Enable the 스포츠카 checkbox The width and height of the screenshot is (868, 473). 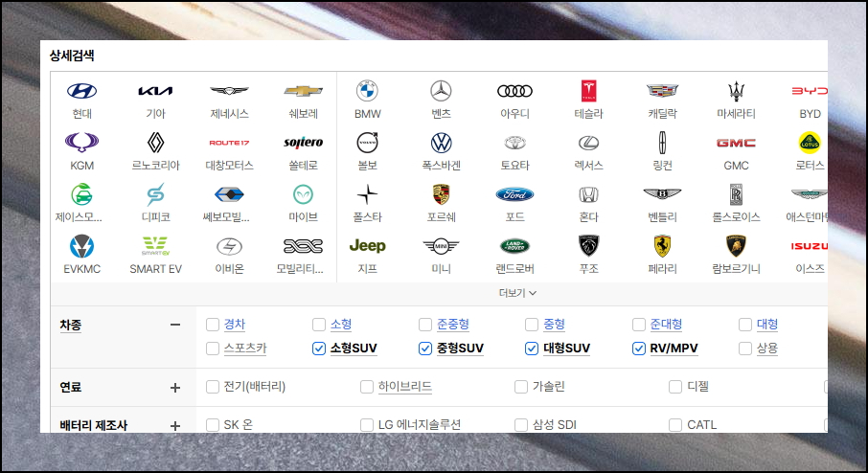pyautogui.click(x=213, y=348)
